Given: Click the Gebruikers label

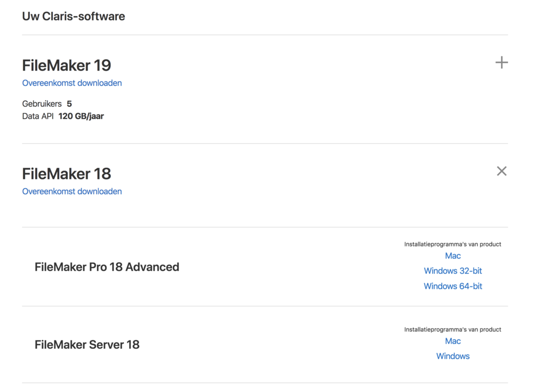Looking at the screenshot, I should point(42,104).
